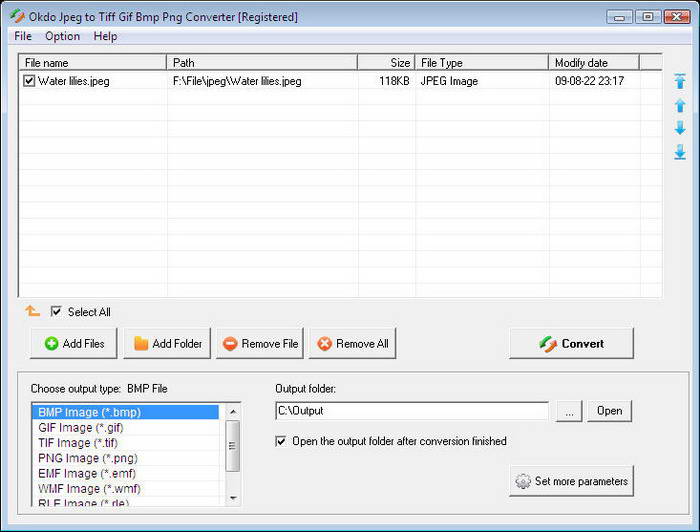This screenshot has height=532, width=700.
Task: Click the Okdo app icon in title bar
Action: point(17,17)
